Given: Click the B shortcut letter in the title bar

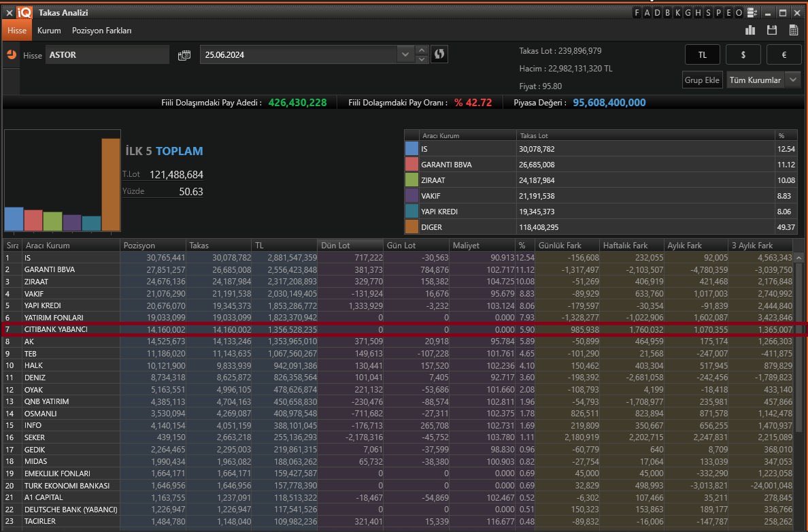Looking at the screenshot, I should click(667, 13).
